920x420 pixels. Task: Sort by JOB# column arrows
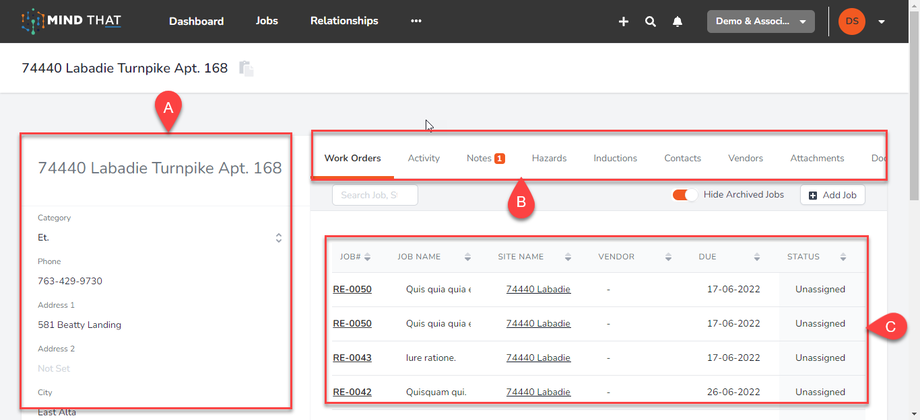coord(368,257)
